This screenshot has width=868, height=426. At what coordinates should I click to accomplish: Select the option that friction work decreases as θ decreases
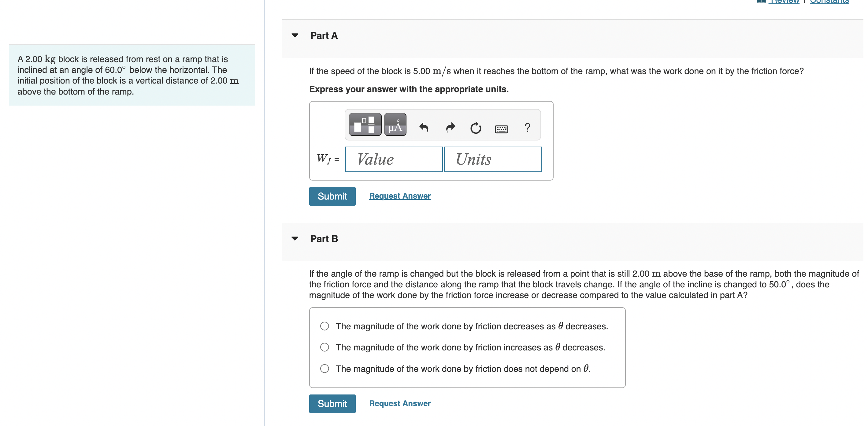click(324, 326)
